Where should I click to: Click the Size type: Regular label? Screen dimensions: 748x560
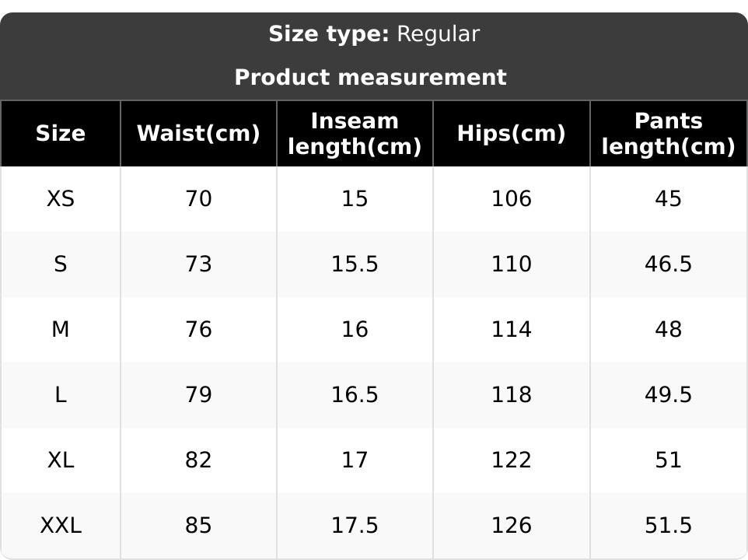(374, 34)
